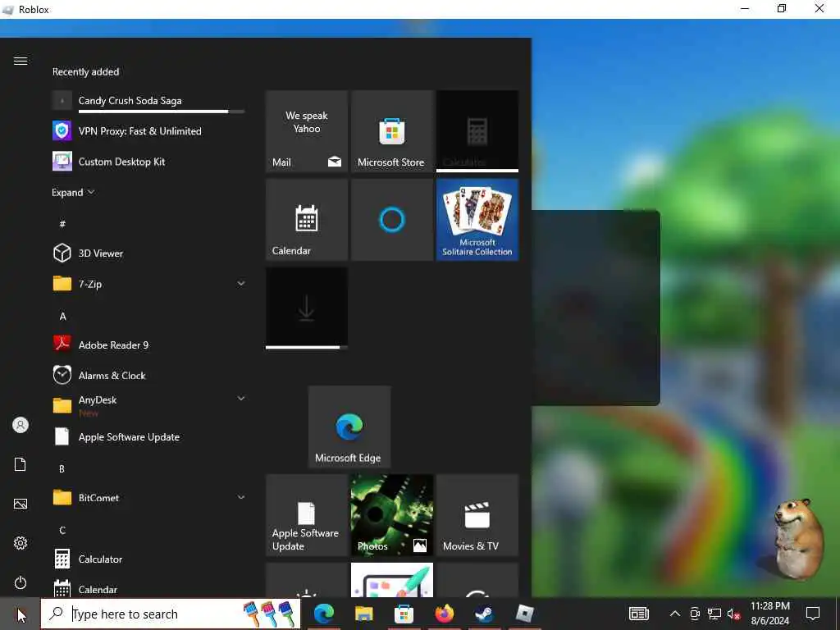Open the network tray icon
This screenshot has width=840, height=630.
[x=714, y=614]
